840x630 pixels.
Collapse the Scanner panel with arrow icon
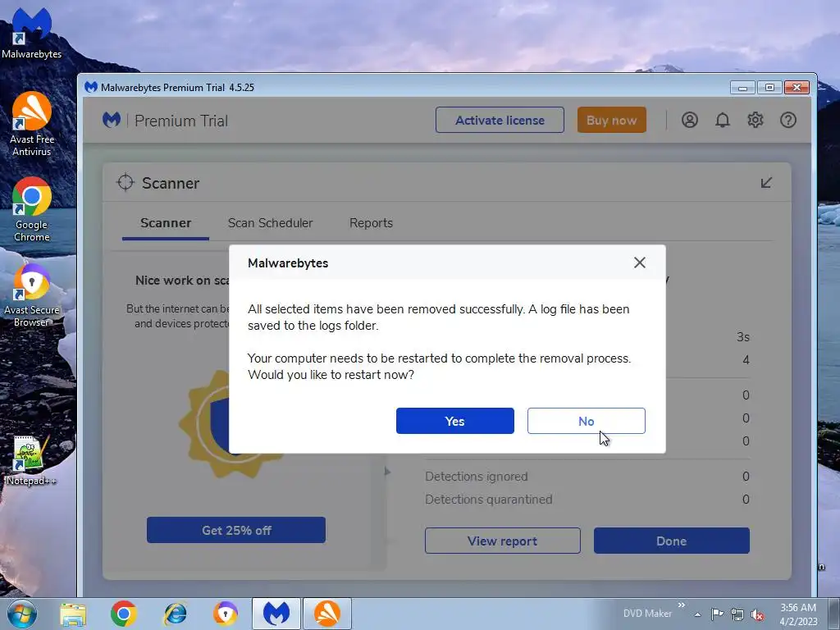(767, 183)
